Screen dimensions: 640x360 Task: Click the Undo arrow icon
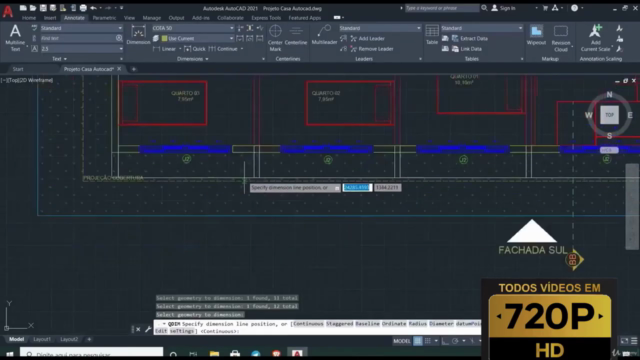click(93, 8)
